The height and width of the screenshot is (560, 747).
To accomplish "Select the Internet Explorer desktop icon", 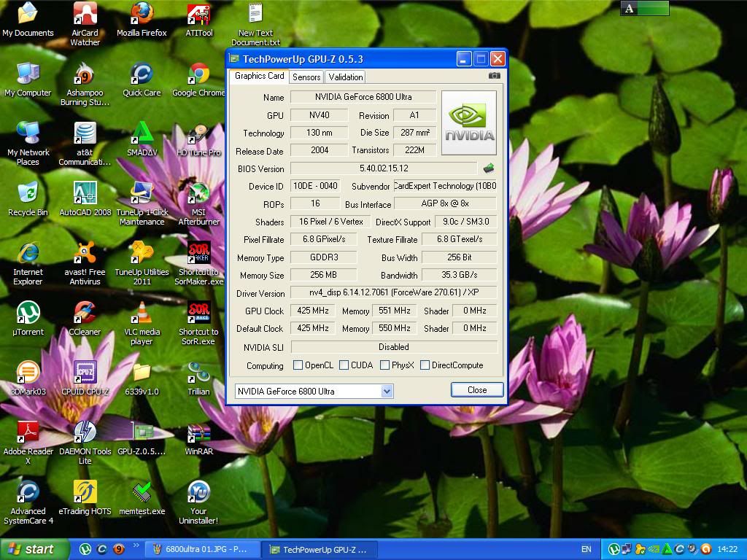I will [x=28, y=264].
